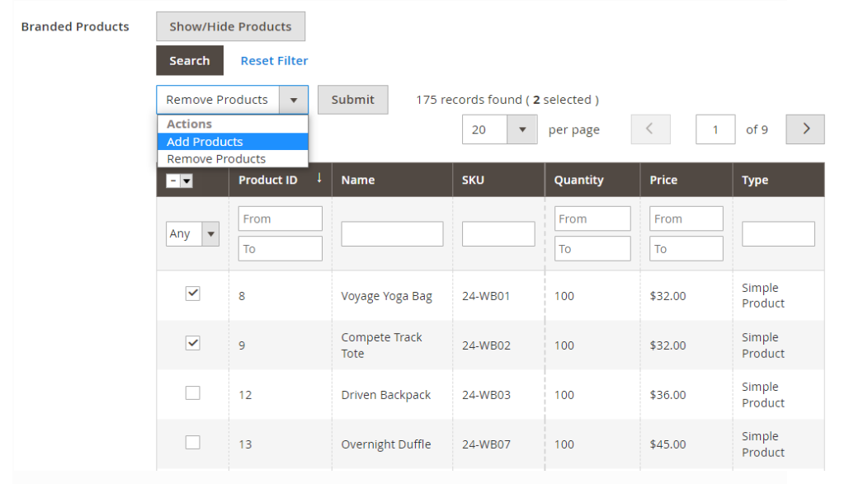Select the Driven Backpack checkbox
This screenshot has width=868, height=484.
pos(192,393)
